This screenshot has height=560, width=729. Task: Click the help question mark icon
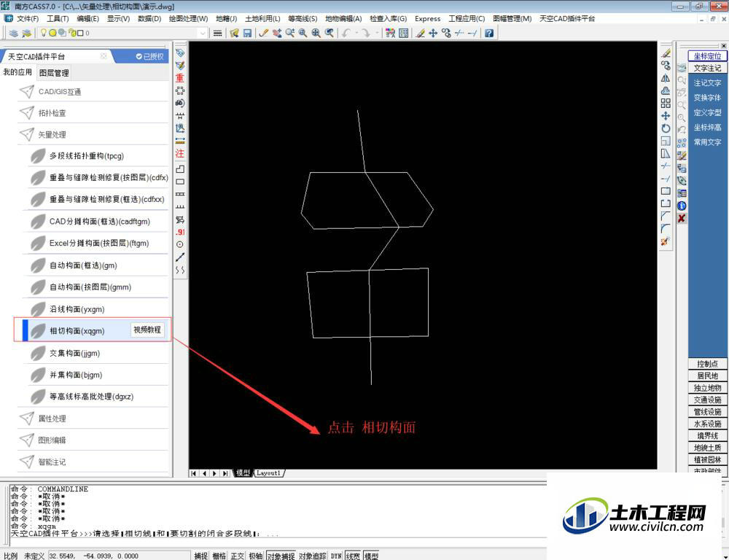(x=488, y=33)
